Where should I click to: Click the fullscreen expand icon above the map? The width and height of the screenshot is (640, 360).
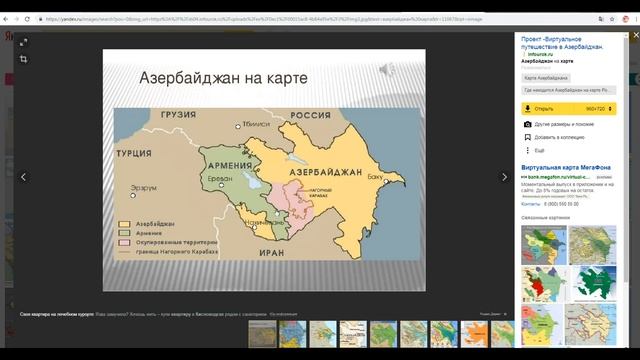[x=23, y=42]
